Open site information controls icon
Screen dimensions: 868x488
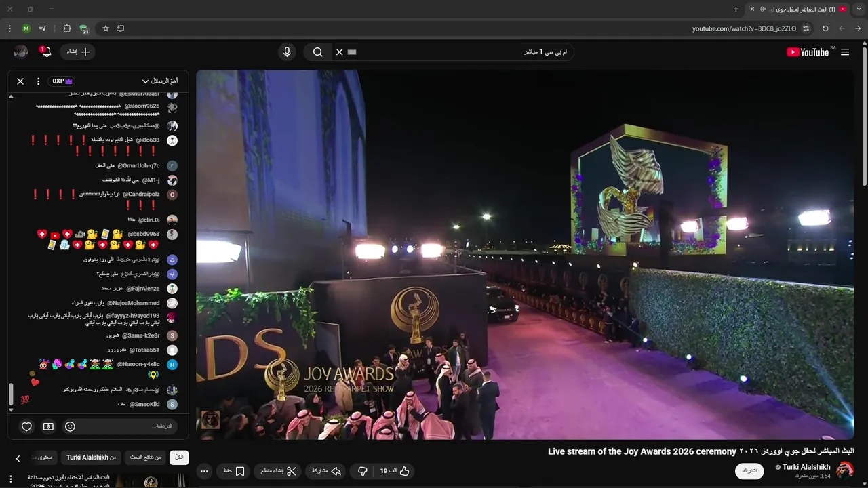click(806, 28)
